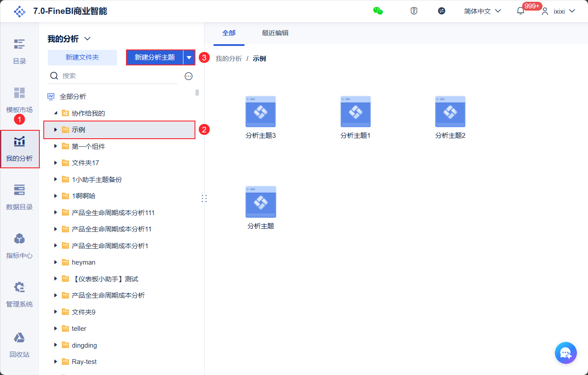Open the 模板市场 sidebar section
This screenshot has width=588, height=375.
click(x=19, y=100)
